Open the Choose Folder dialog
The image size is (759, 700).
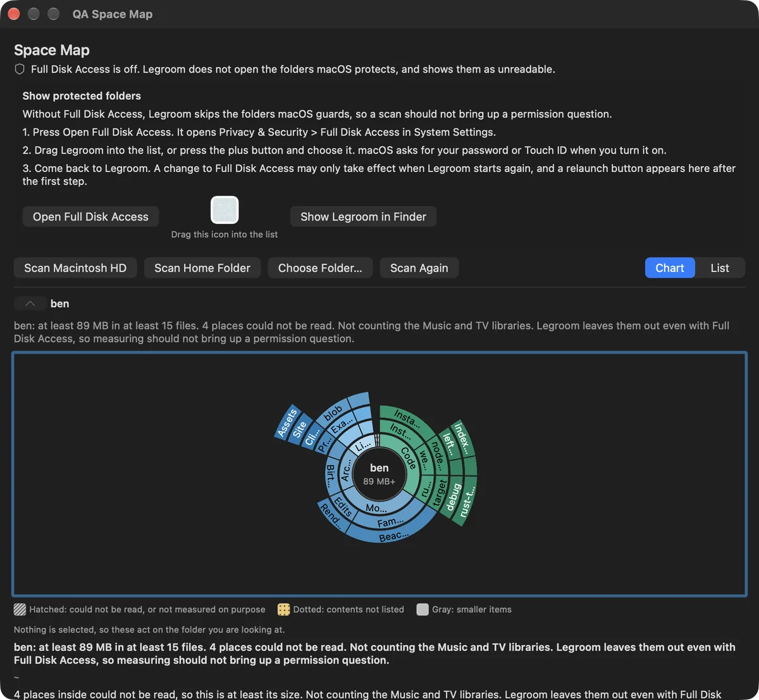point(320,268)
